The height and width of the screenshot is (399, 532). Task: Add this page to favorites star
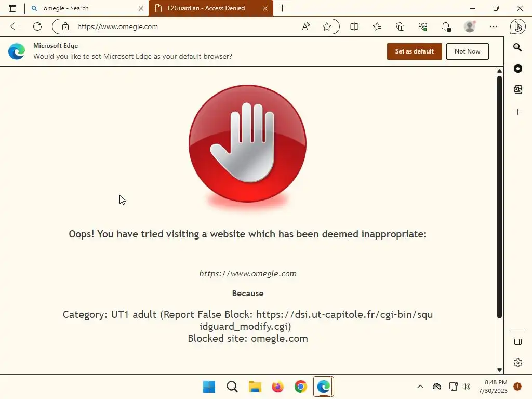(327, 26)
